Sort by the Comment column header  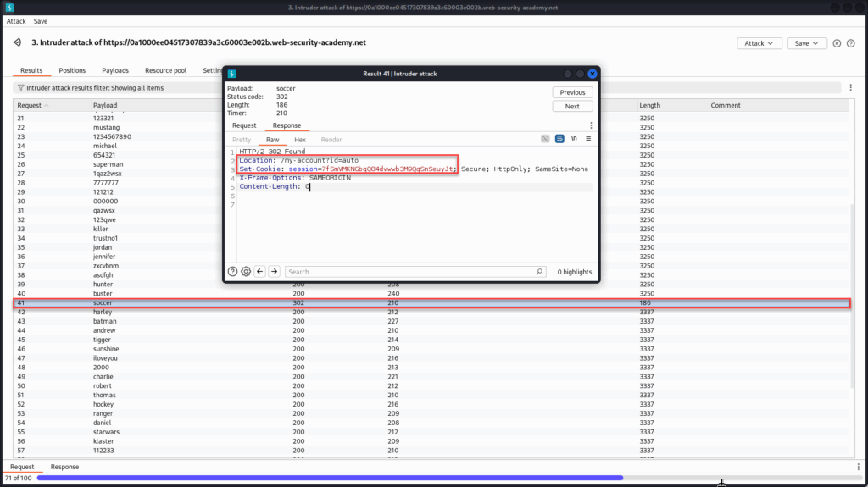pos(778,105)
